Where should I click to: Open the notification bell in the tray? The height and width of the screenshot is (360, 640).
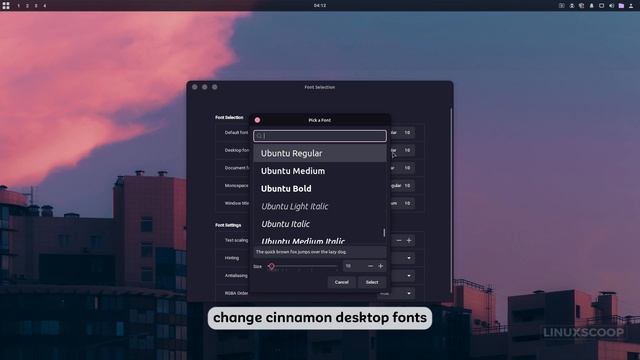(591, 6)
